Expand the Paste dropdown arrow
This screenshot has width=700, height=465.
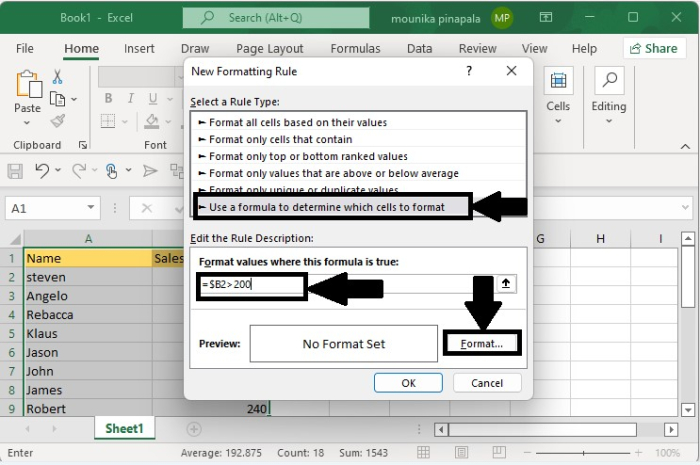(x=27, y=123)
